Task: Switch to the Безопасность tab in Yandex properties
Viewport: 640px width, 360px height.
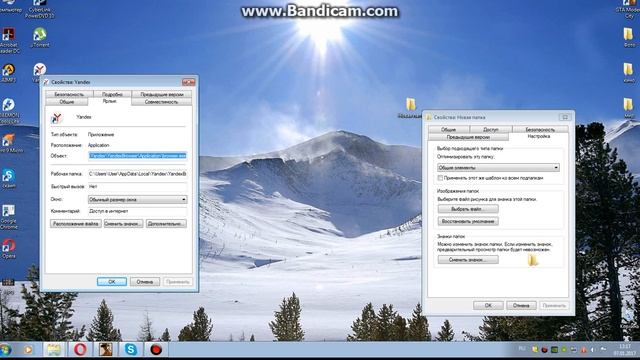Action: pyautogui.click(x=69, y=94)
